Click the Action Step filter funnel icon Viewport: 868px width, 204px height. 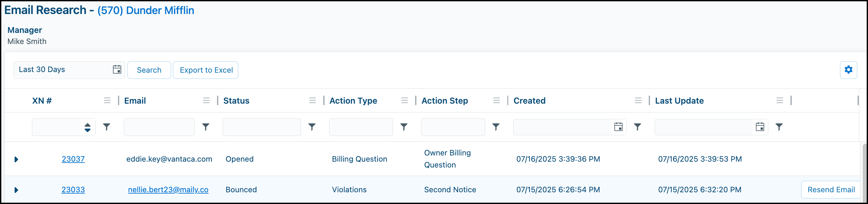[496, 127]
